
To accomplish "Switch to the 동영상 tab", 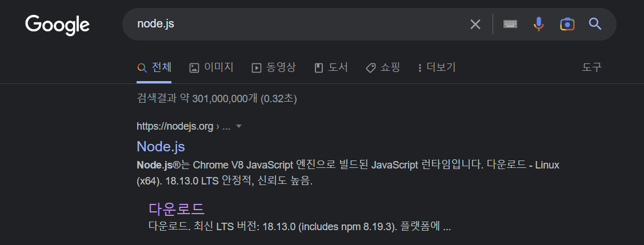I will (274, 68).
